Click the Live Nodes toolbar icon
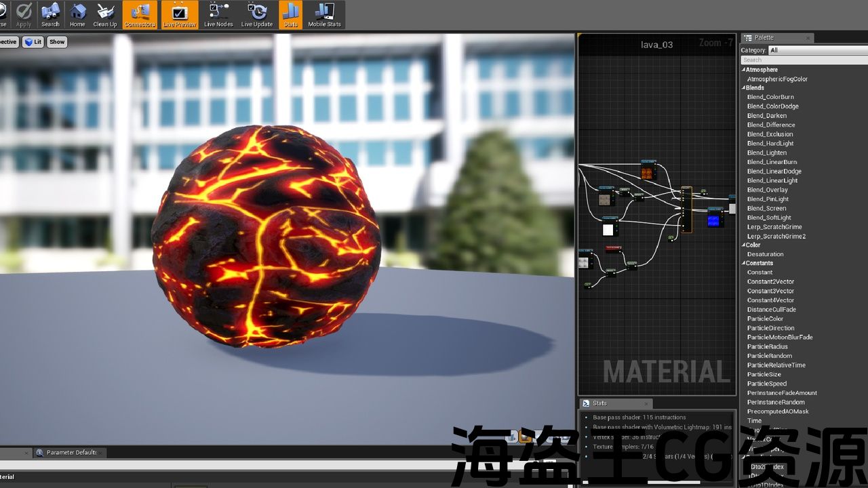868x488 pixels. [x=218, y=15]
